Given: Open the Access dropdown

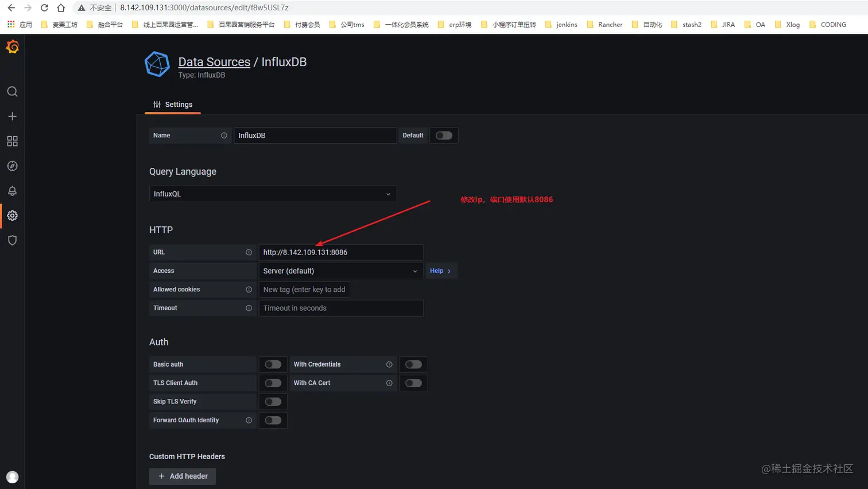Looking at the screenshot, I should [x=341, y=271].
